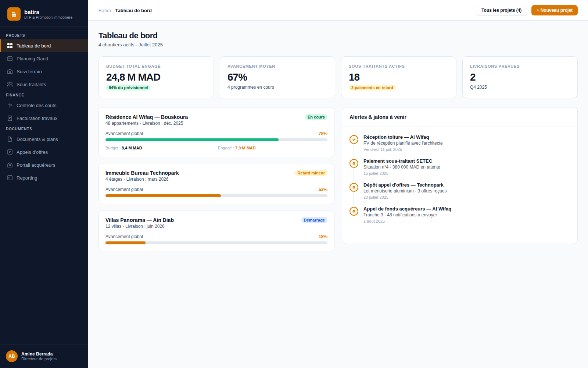This screenshot has height=368, width=588.
Task: Open the Sous-traitants people icon
Action: pyautogui.click(x=10, y=84)
